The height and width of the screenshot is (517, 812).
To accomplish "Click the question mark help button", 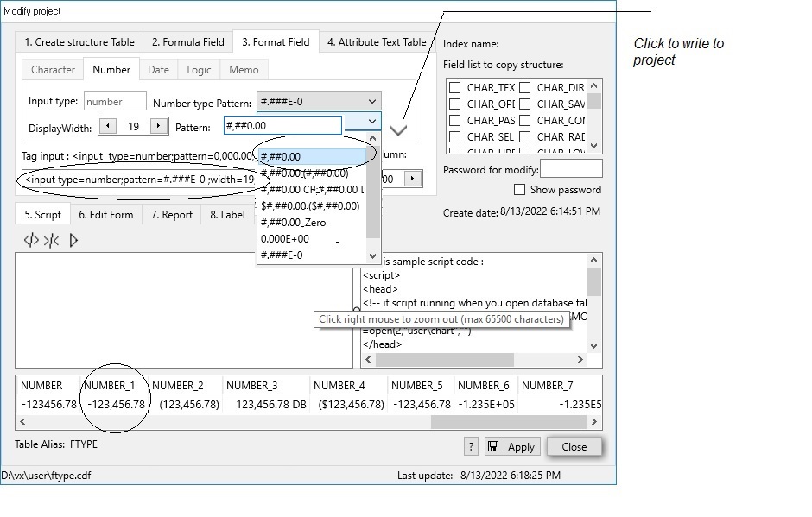I will [471, 446].
